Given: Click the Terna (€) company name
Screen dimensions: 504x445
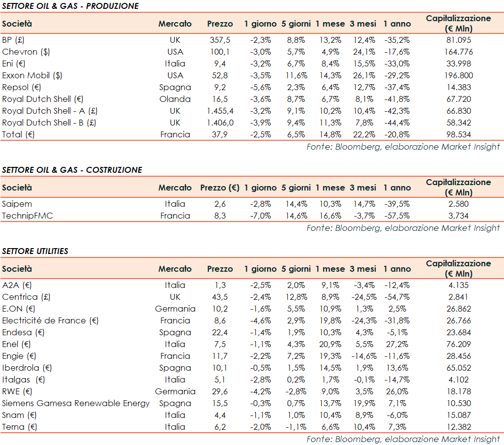Looking at the screenshot, I should 19,427.
